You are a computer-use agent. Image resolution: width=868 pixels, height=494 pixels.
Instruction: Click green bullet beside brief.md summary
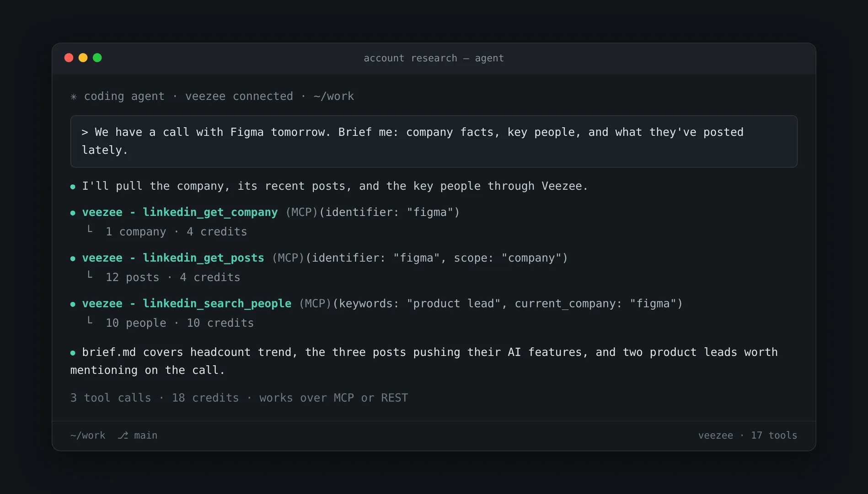[x=73, y=353]
